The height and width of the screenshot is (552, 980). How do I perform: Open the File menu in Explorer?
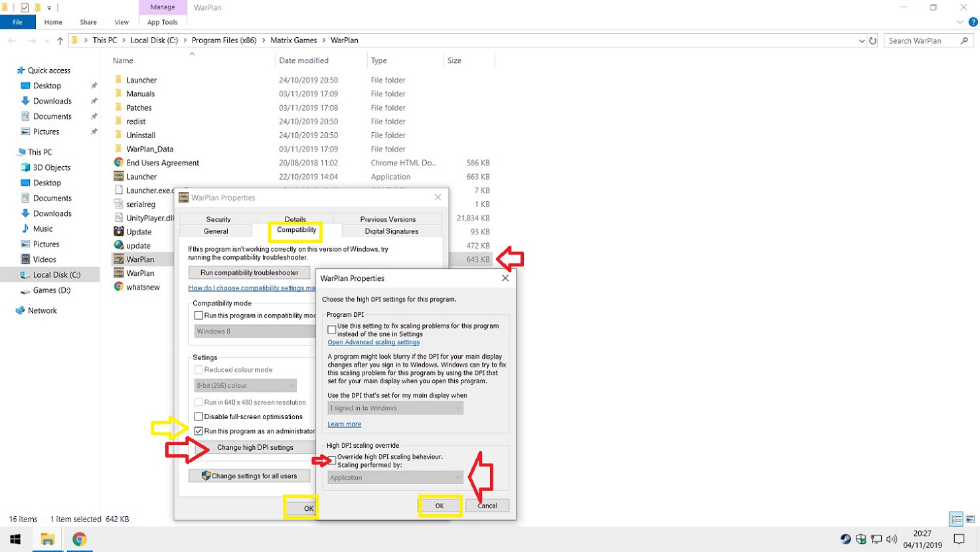(x=17, y=22)
